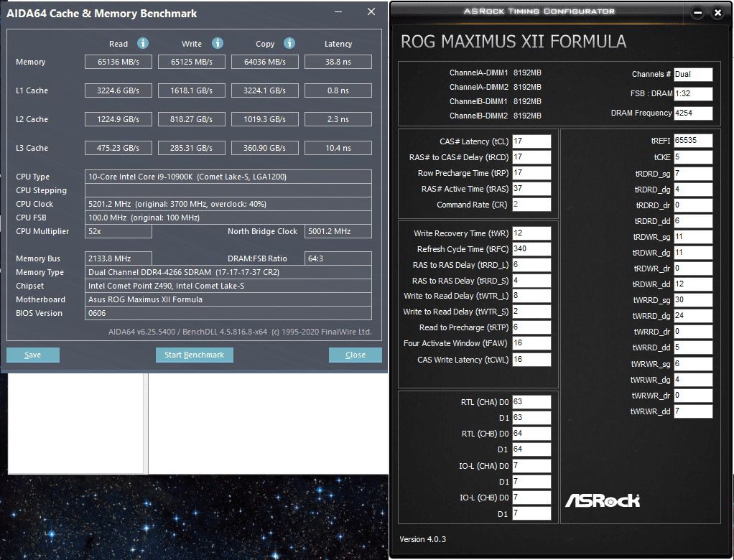
Task: Click Start Benchmark button
Action: pos(194,355)
